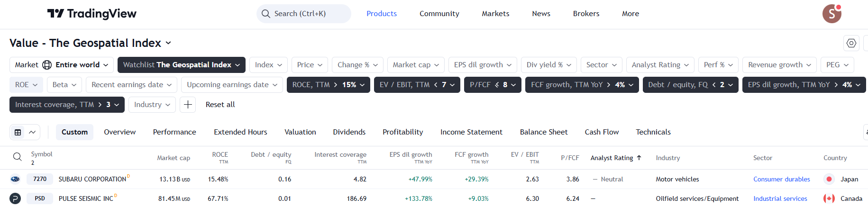
Task: Edit the EV / EBIT, TTM < 7 filter
Action: 417,85
